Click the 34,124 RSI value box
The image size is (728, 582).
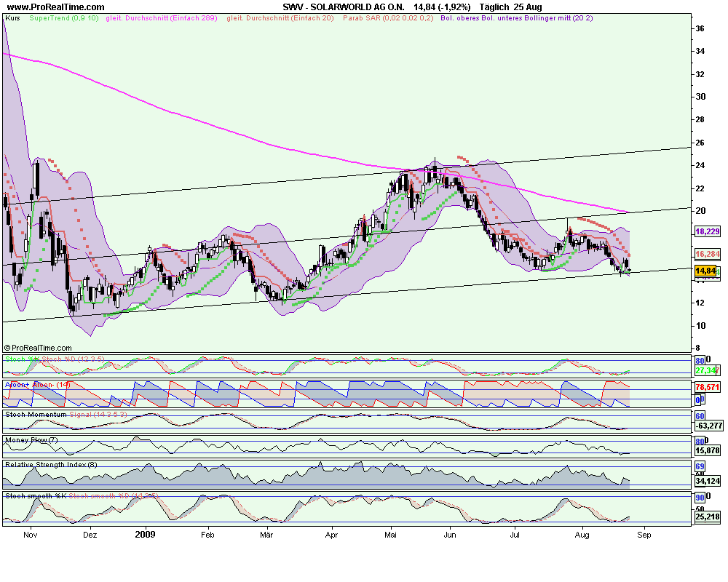click(708, 481)
